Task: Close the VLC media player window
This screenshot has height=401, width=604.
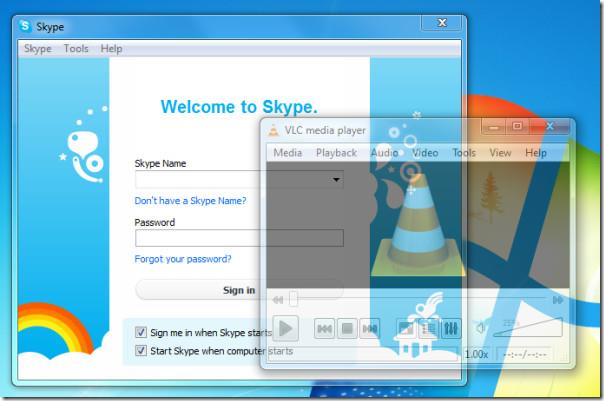Action: 550,126
